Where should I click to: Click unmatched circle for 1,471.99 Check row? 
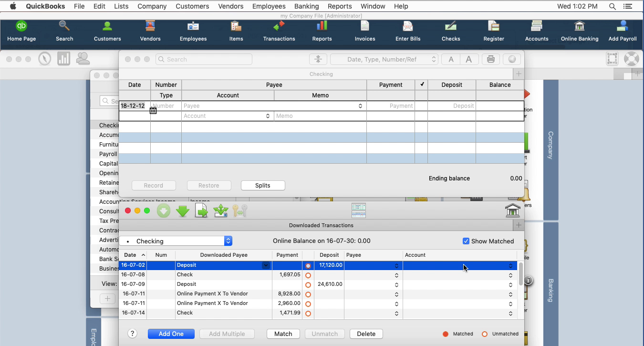(308, 314)
